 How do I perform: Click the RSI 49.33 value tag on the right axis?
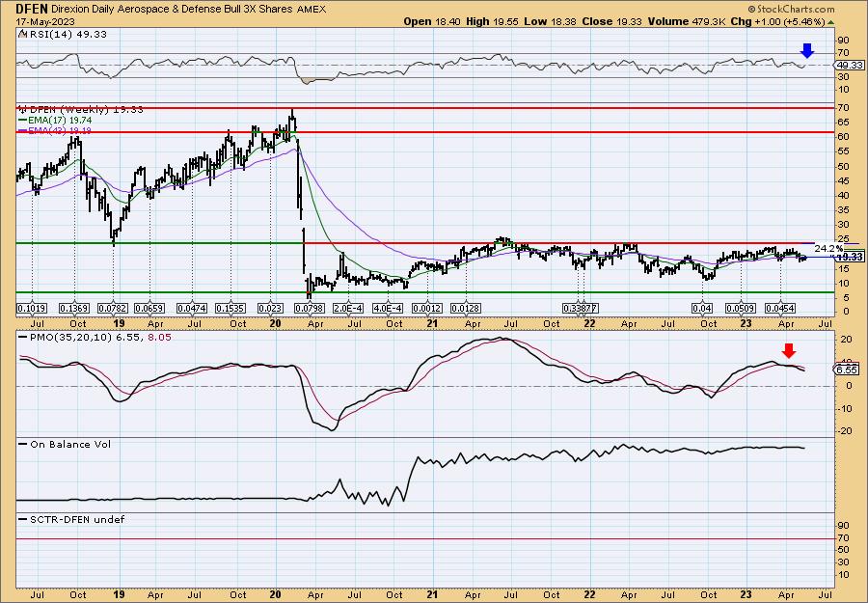coord(850,66)
